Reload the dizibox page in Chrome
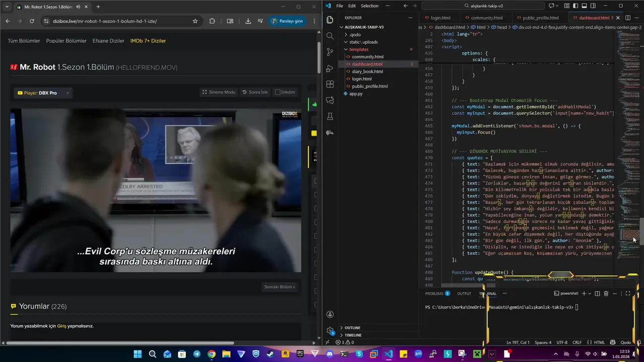This screenshot has width=644, height=362. [32, 21]
